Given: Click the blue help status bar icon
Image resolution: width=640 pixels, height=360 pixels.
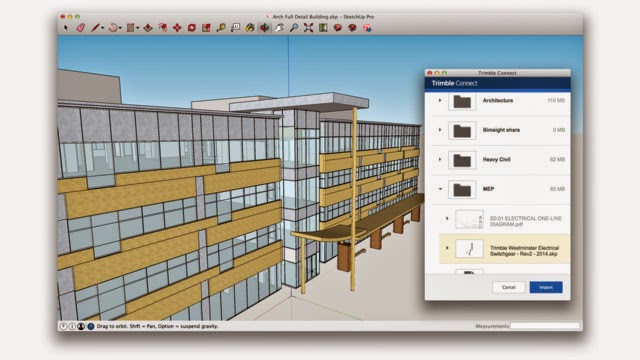Looking at the screenshot, I should click(91, 326).
